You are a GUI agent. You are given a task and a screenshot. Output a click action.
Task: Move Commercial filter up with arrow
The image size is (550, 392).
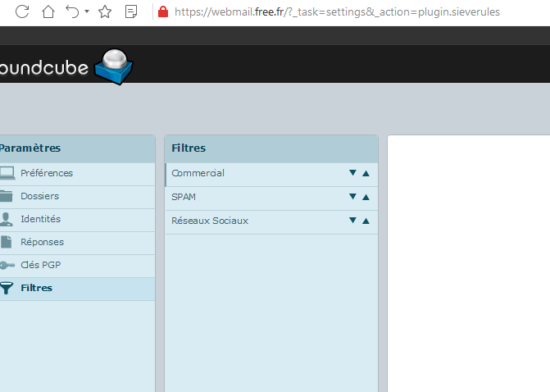point(366,173)
